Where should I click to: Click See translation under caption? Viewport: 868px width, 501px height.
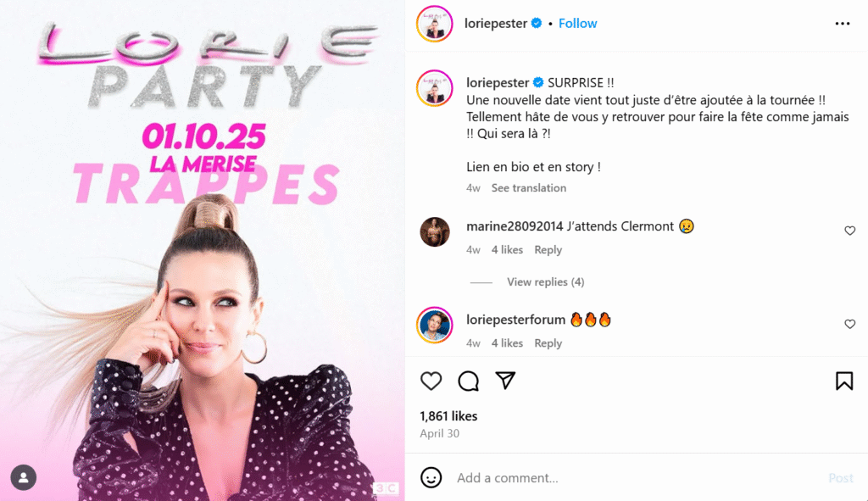point(529,187)
